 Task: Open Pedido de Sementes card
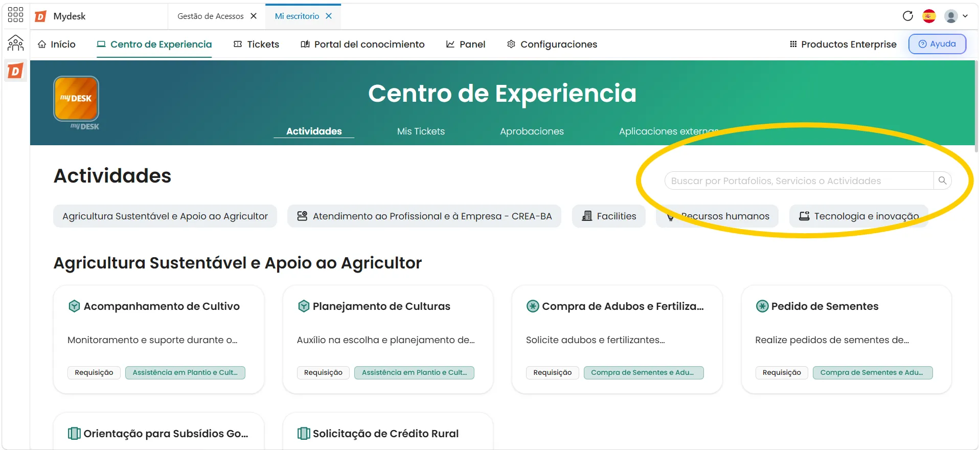click(847, 340)
